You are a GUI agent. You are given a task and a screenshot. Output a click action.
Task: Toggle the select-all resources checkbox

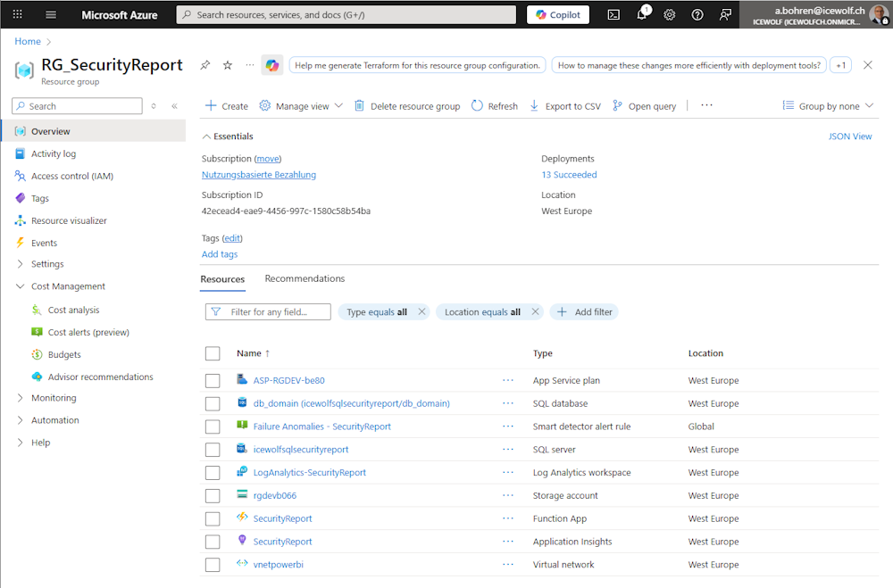pos(213,353)
